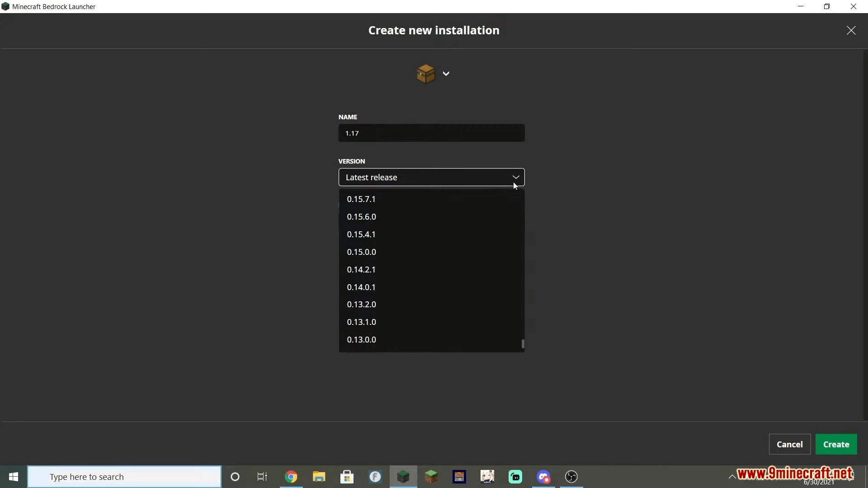Click the Microsoft Store taskbar icon
The image size is (868, 488).
[x=347, y=477]
